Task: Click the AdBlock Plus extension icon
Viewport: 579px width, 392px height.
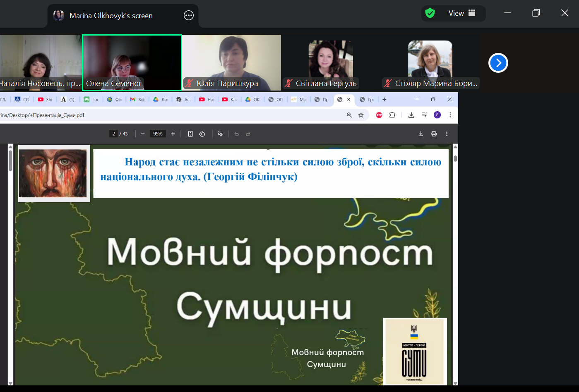Action: tap(379, 115)
